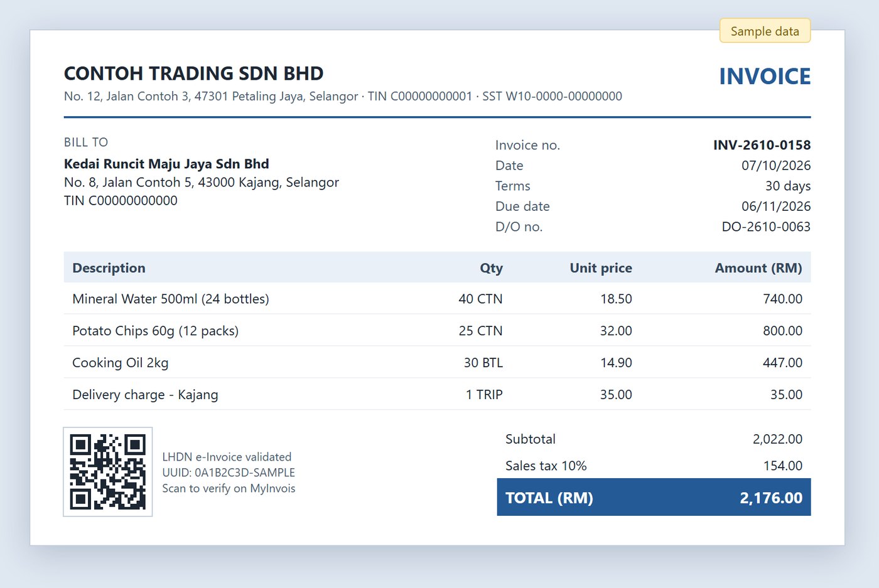Select Mineral Water 500ml (24 bottles) row
This screenshot has width=879, height=588.
437,299
